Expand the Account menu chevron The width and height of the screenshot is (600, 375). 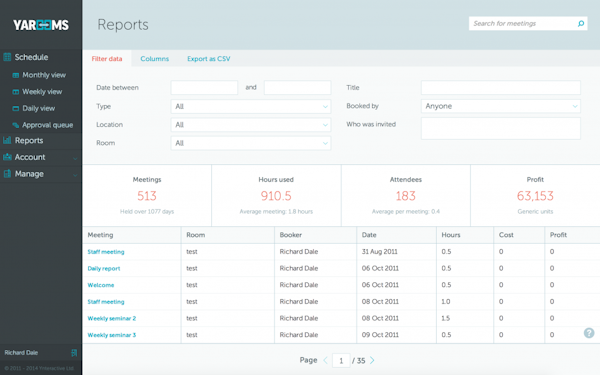[x=75, y=158]
